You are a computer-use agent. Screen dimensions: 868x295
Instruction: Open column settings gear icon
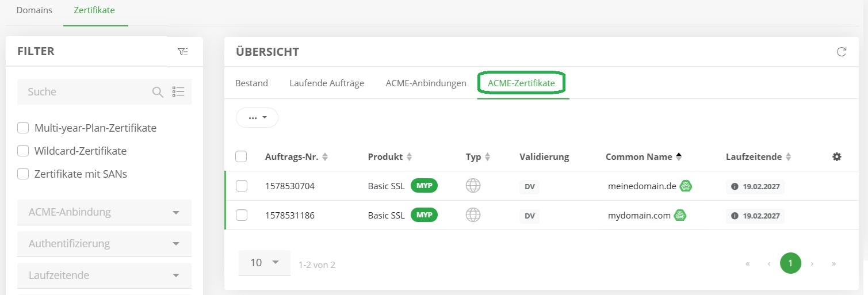click(x=837, y=156)
